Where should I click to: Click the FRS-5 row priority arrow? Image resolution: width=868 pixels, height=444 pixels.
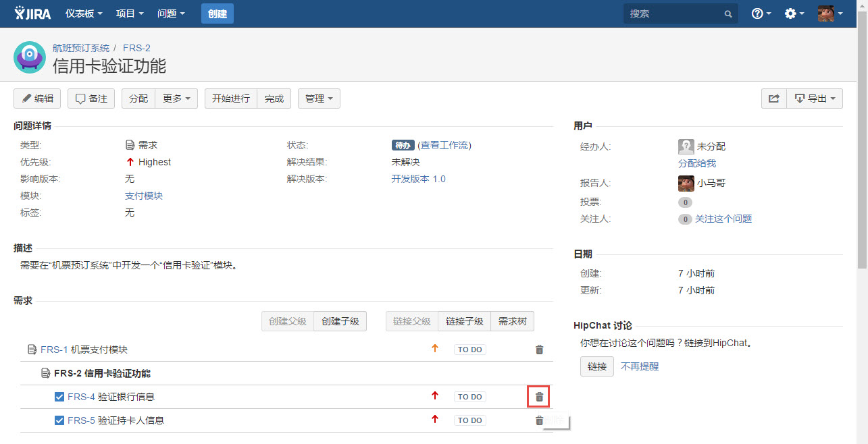(x=435, y=420)
